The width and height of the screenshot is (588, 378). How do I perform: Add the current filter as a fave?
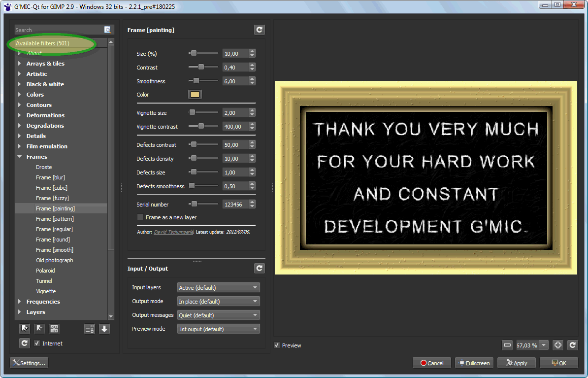(24, 329)
